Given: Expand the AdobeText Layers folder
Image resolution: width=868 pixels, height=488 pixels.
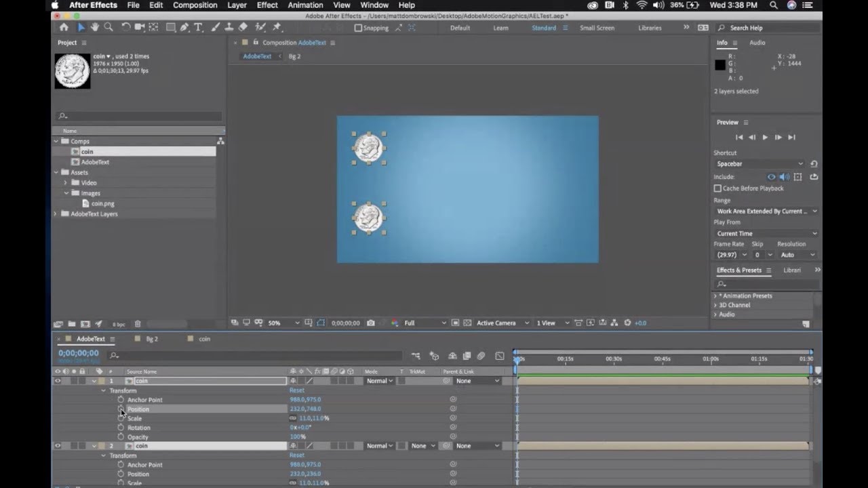Looking at the screenshot, I should tap(56, 213).
